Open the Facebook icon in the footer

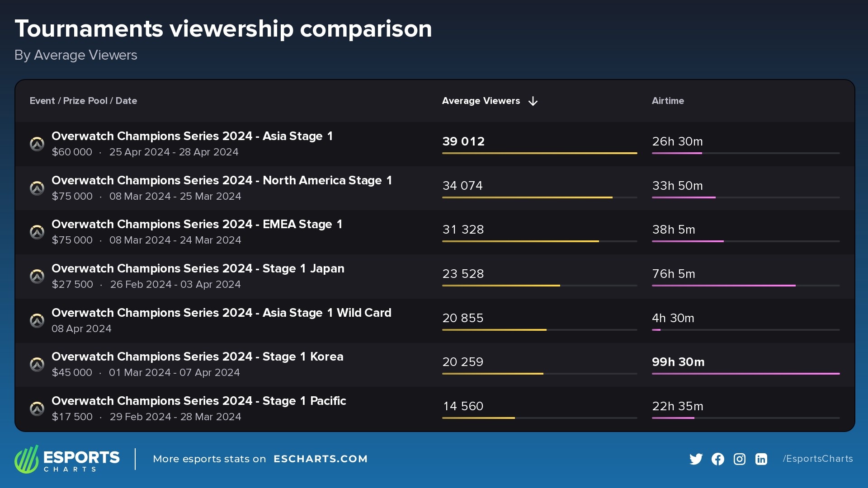click(717, 459)
